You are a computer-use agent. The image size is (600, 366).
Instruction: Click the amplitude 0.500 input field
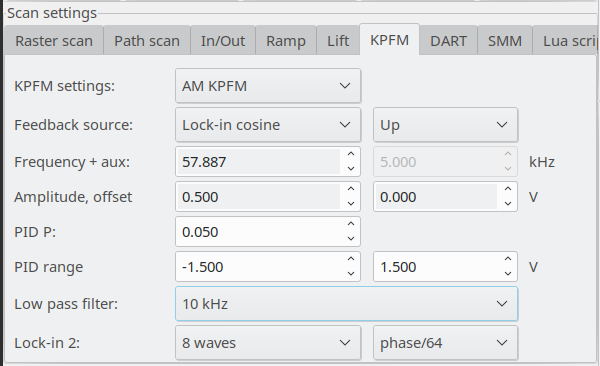(x=259, y=197)
